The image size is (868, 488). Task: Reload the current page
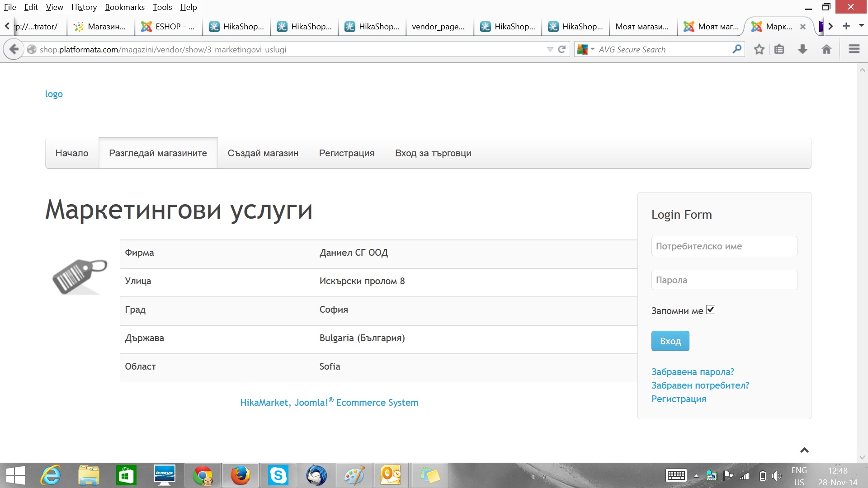(x=562, y=49)
